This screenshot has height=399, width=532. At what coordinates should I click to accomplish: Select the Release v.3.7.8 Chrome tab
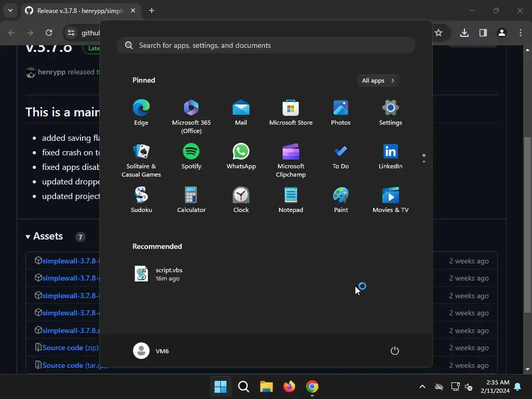(x=80, y=10)
